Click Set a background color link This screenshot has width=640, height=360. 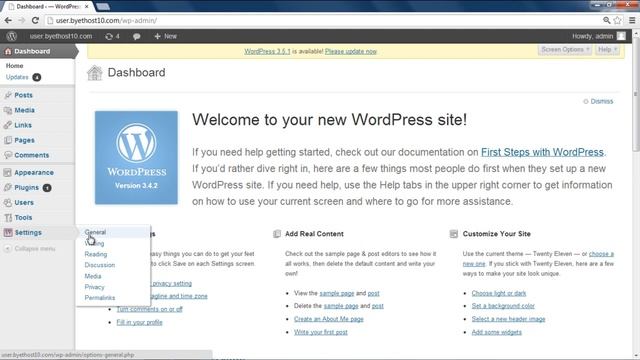tap(503, 306)
